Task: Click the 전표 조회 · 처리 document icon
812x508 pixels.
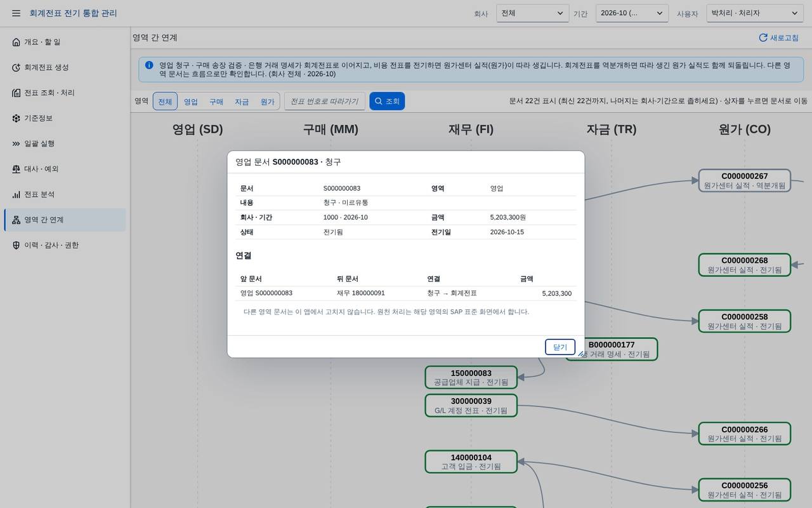Action: pos(16,93)
